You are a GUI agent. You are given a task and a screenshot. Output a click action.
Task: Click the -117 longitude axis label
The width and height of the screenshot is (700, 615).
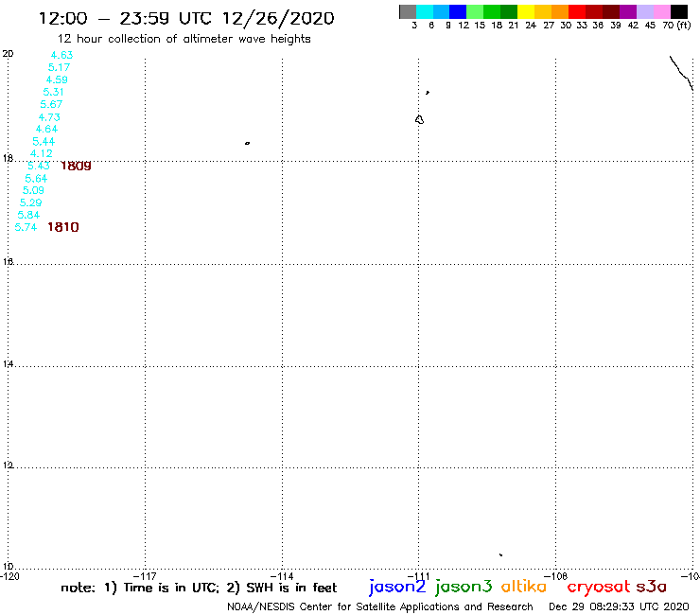pyautogui.click(x=145, y=576)
